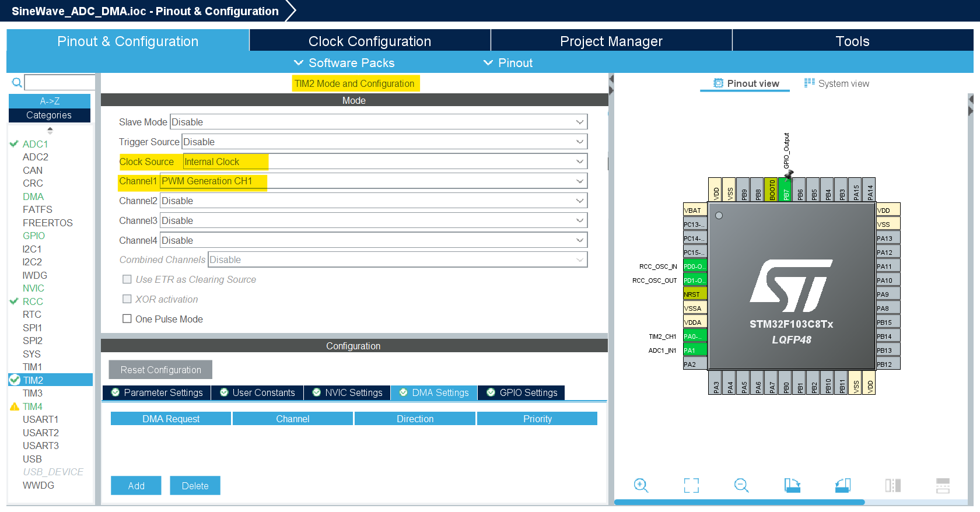
Task: Show the System view
Action: tap(836, 83)
